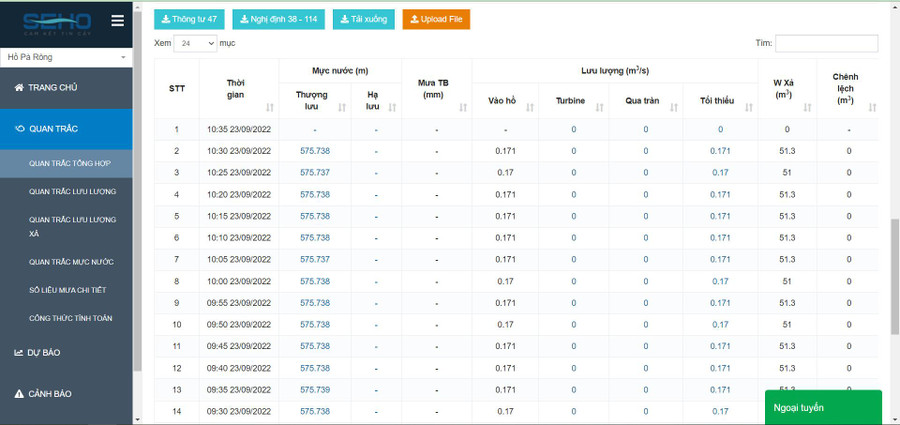Open the Hồ Pa Rông reservoir dropdown
The height and width of the screenshot is (425, 900).
click(66, 57)
